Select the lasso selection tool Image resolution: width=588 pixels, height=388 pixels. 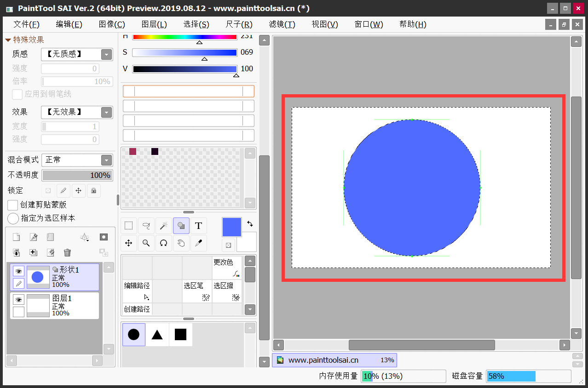(x=146, y=226)
